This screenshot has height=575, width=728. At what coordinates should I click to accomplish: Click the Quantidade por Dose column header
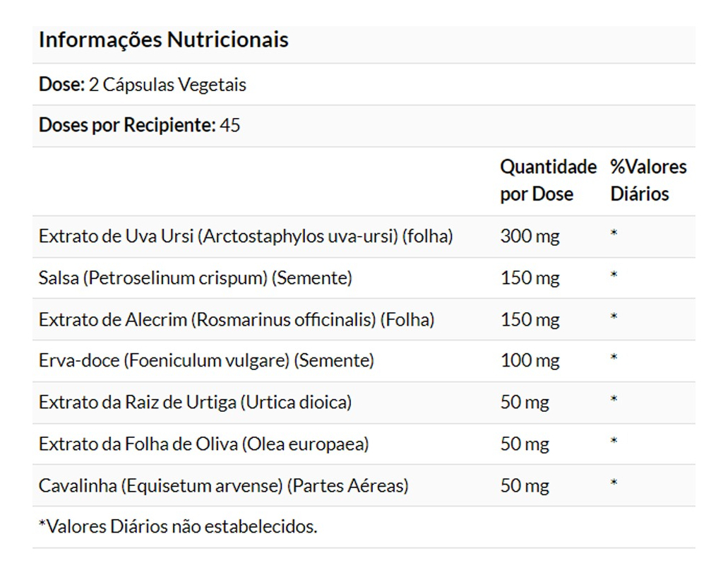(x=548, y=180)
